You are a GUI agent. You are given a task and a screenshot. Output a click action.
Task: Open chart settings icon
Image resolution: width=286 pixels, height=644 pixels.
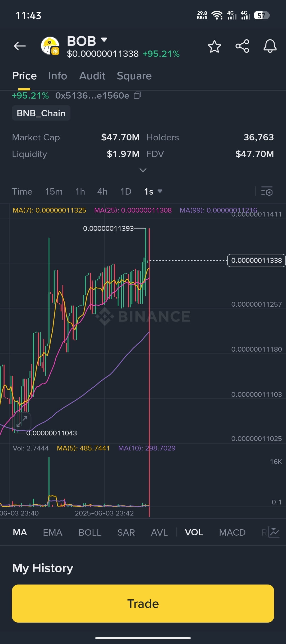coord(267,191)
